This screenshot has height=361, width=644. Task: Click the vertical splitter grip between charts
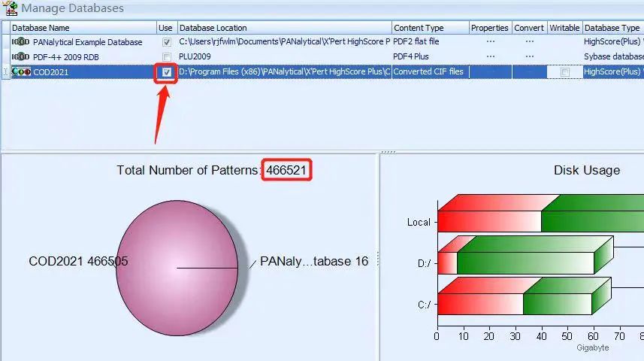coord(378,259)
